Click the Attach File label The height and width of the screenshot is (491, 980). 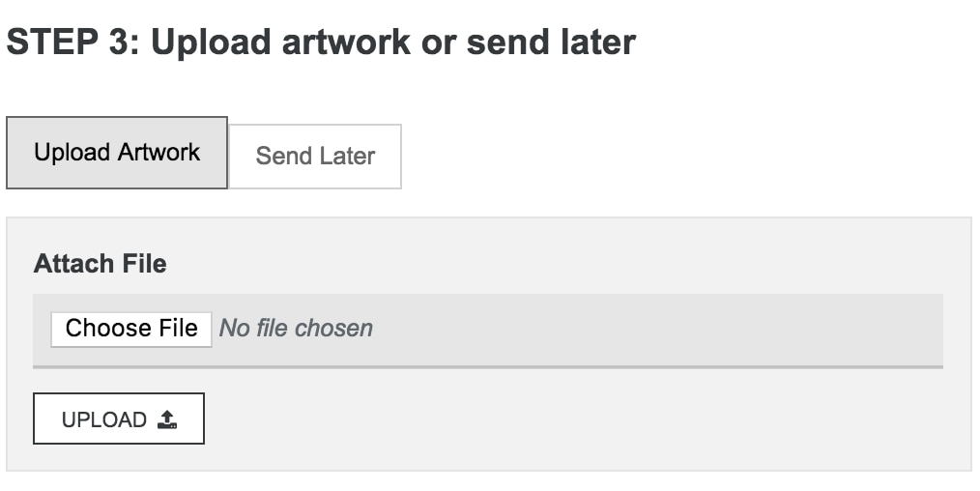click(100, 264)
